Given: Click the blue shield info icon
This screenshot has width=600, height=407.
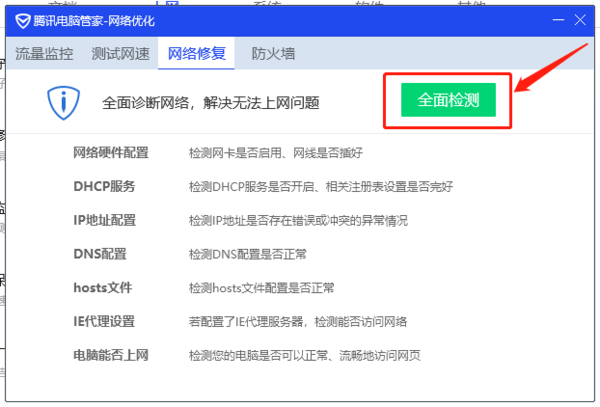Looking at the screenshot, I should coord(63,102).
